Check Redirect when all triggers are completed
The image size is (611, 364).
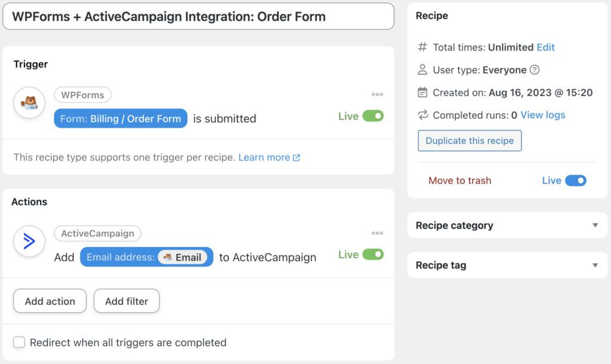[x=19, y=342]
